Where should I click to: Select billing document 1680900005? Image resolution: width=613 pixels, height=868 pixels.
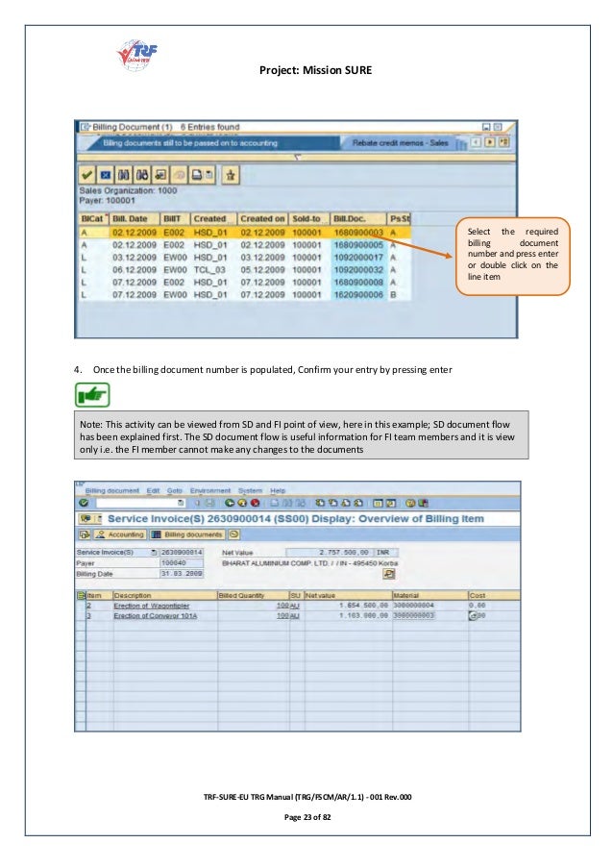pyautogui.click(x=358, y=245)
